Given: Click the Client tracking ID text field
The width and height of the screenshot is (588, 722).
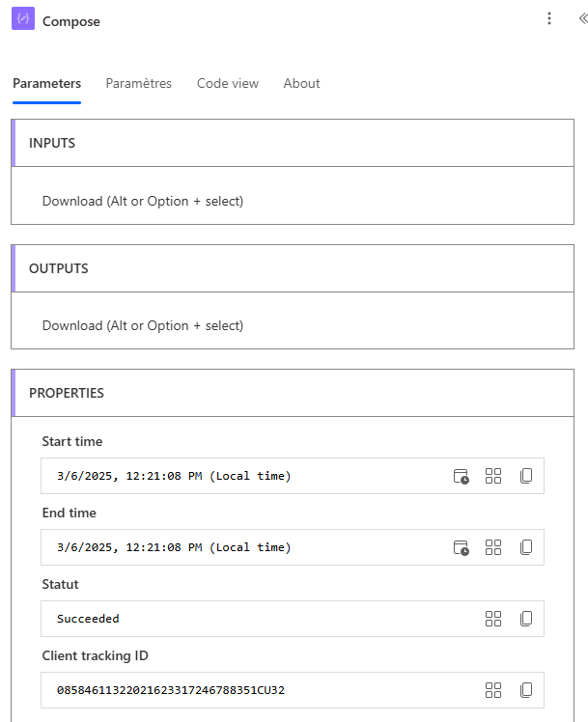Looking at the screenshot, I should coord(293,690).
